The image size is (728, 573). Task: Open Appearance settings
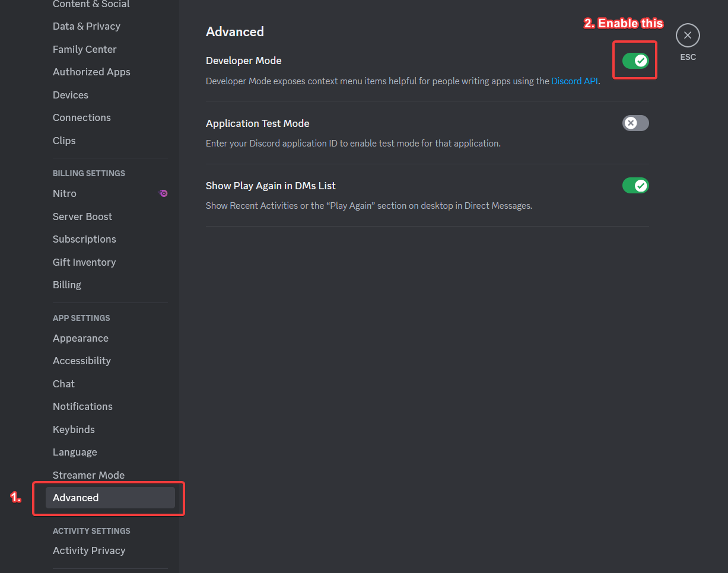81,338
